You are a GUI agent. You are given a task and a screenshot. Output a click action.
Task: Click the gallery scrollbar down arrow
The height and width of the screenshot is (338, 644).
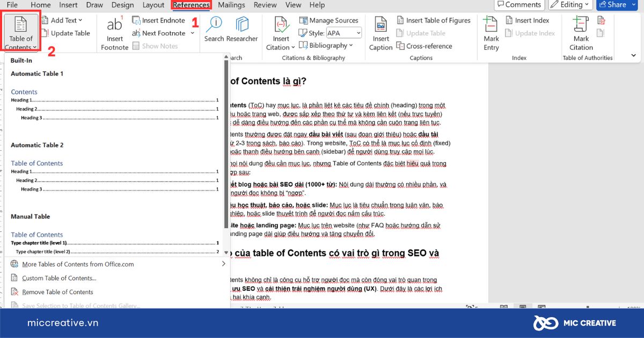coord(226,252)
